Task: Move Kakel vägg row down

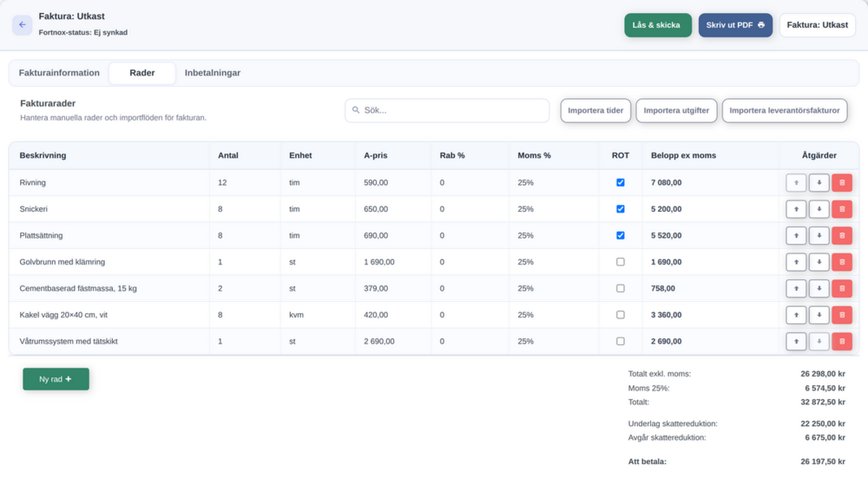Action: tap(819, 315)
